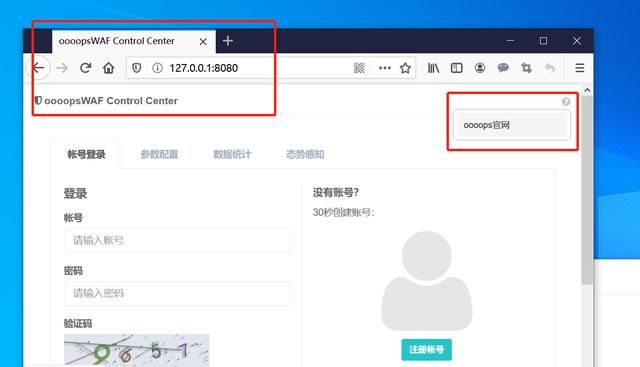This screenshot has width=640, height=367.
Task: Select the crop screenshot toolbar icon
Action: pos(527,68)
